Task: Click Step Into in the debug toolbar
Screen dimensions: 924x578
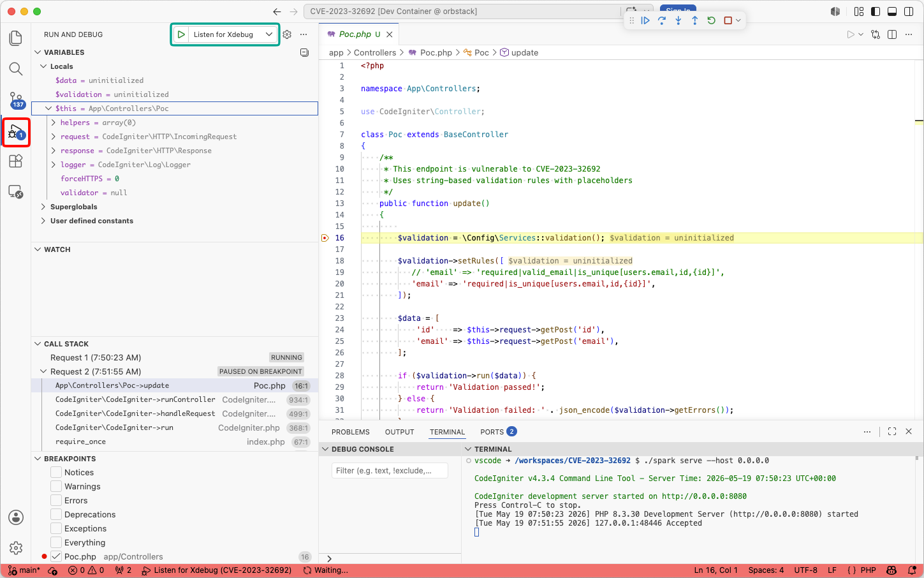Action: [678, 20]
